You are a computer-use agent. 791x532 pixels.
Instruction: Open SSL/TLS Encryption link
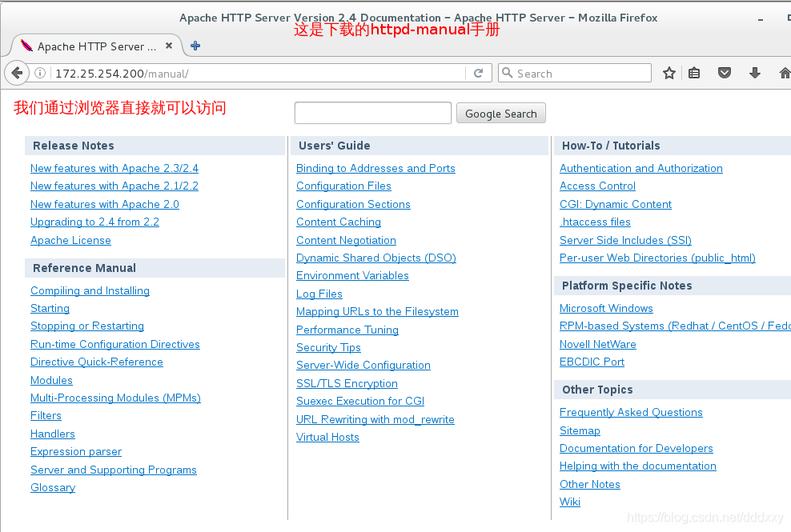click(347, 383)
